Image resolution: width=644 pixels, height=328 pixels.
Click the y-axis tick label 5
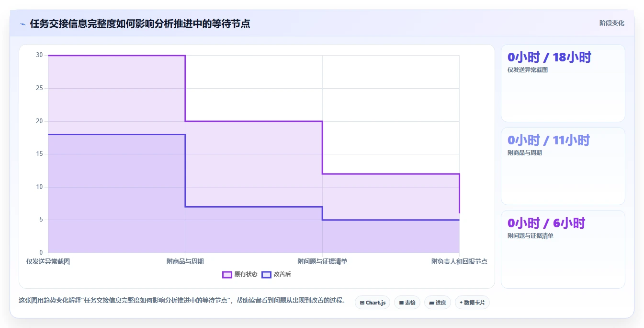[x=41, y=220]
